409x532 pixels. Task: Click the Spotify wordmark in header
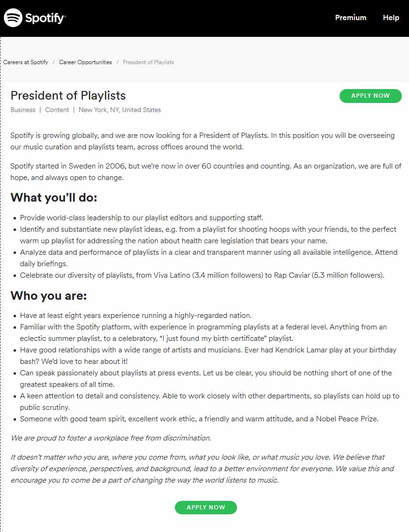[45, 18]
